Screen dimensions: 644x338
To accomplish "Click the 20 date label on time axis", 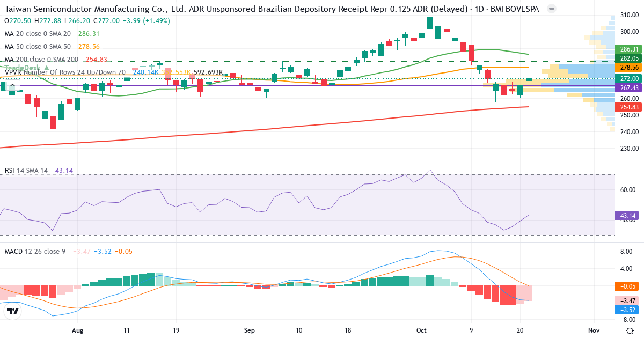I will (x=520, y=330).
